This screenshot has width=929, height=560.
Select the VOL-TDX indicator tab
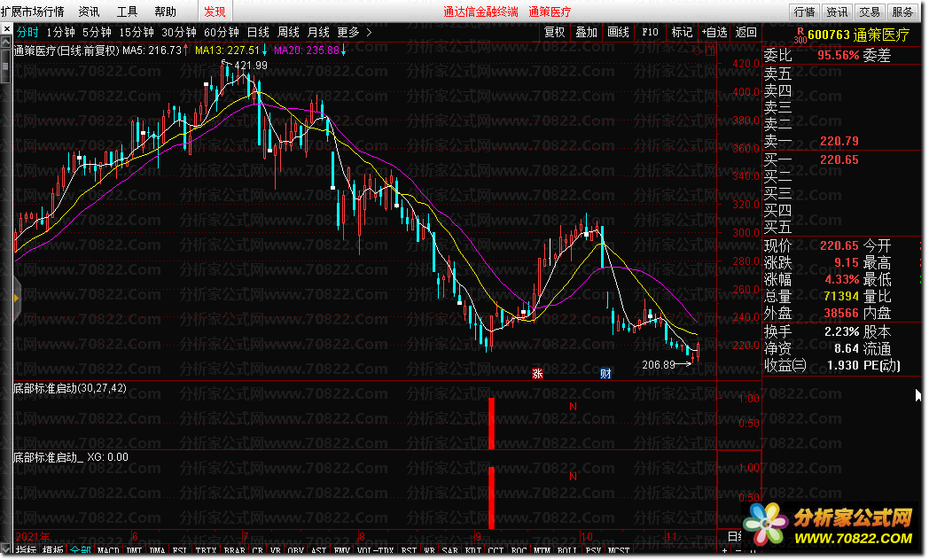(376, 550)
